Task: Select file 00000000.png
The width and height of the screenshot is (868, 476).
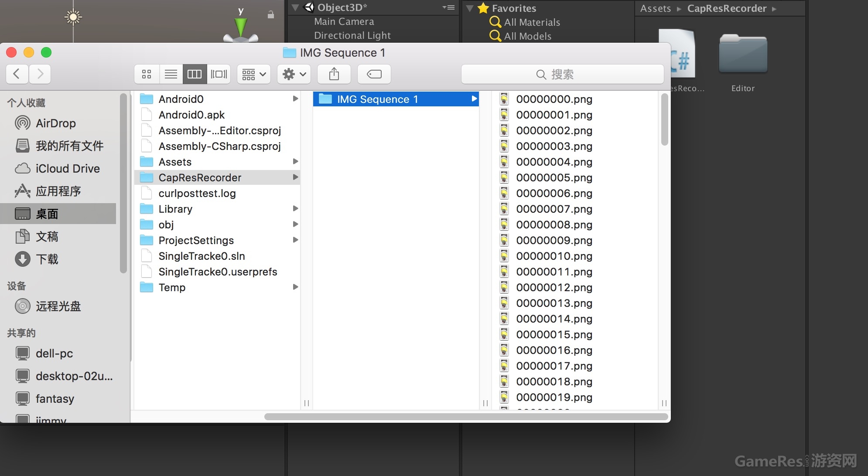Action: point(574,99)
